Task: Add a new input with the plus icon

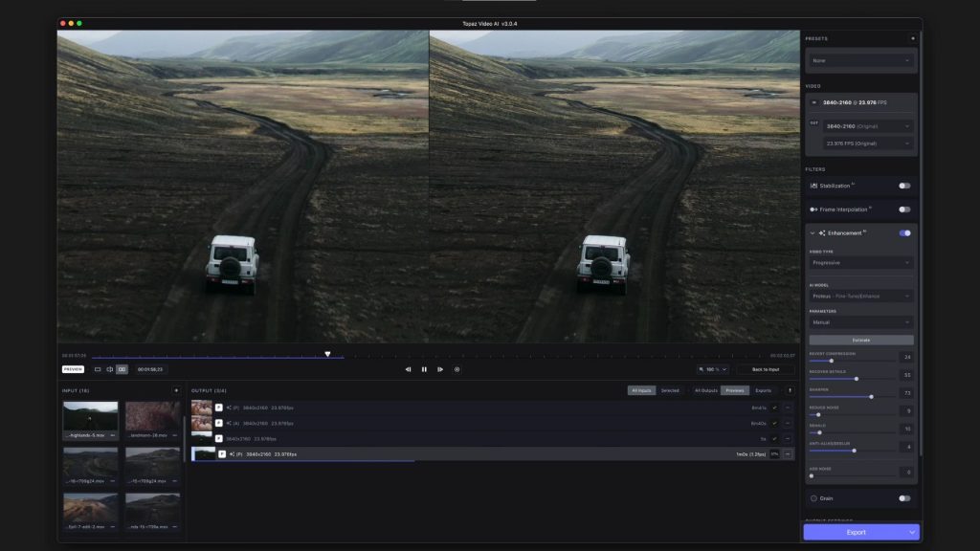Action: pyautogui.click(x=176, y=390)
